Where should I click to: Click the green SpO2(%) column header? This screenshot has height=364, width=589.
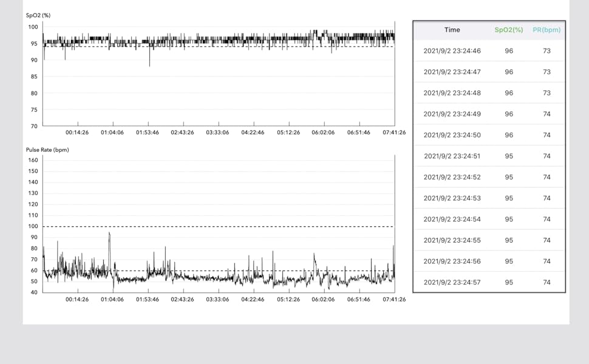coord(508,30)
